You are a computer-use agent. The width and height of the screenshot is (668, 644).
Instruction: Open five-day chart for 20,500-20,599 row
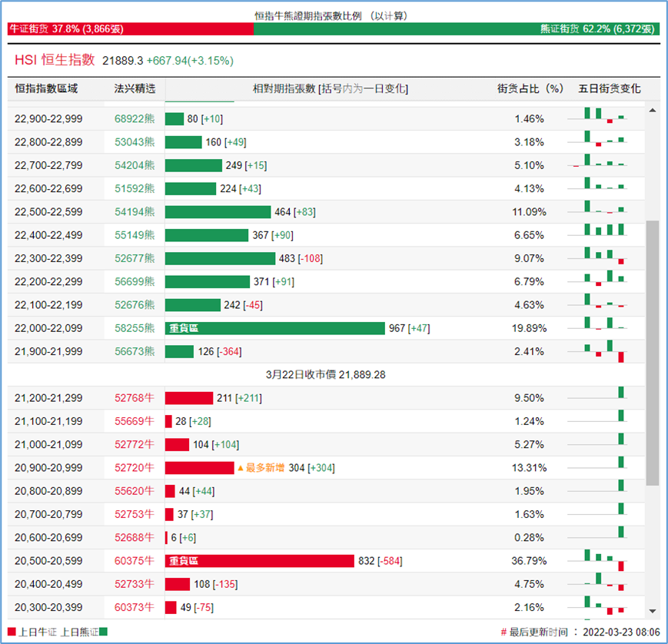tap(598, 561)
